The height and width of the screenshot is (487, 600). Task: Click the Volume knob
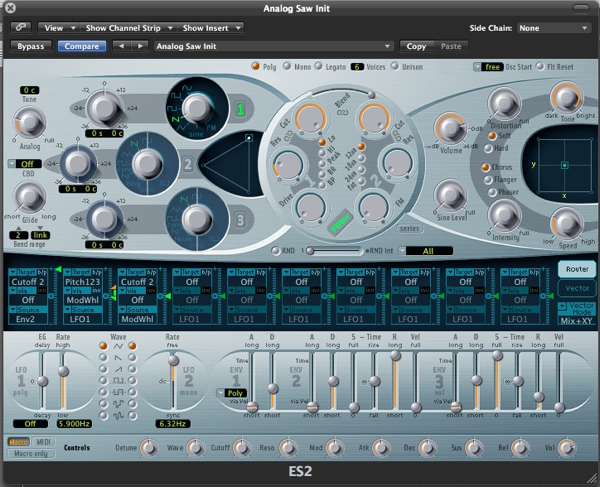pyautogui.click(x=451, y=129)
